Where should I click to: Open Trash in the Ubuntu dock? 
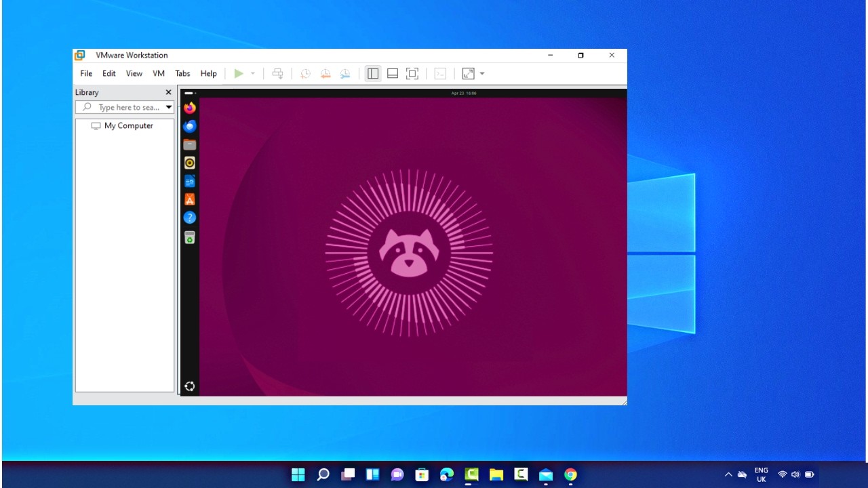[190, 237]
